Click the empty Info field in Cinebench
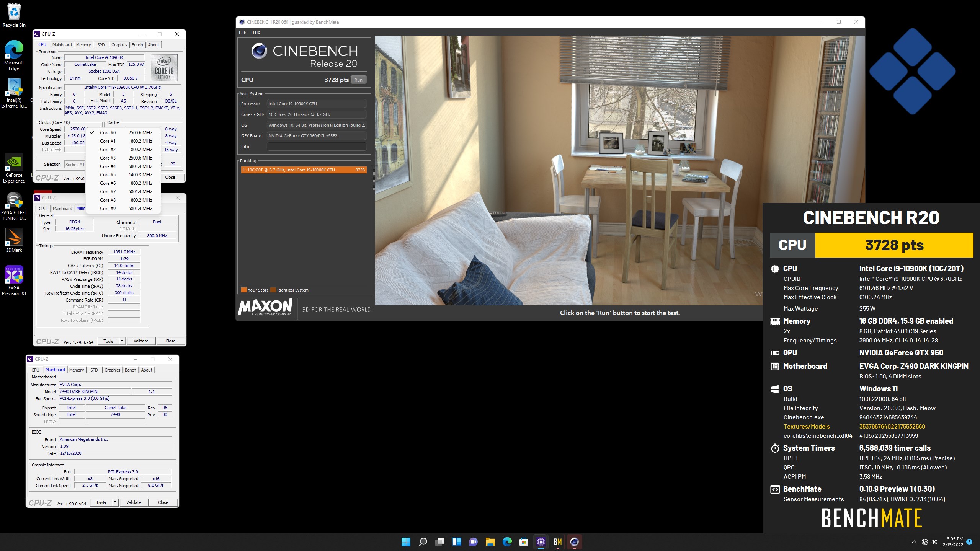The image size is (980, 551). click(x=316, y=147)
